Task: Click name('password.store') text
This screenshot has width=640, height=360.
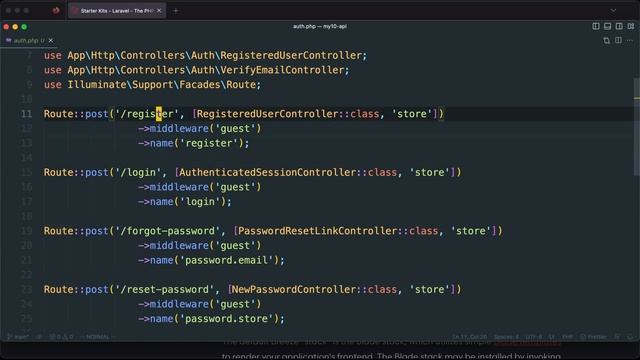Action: click(214, 319)
